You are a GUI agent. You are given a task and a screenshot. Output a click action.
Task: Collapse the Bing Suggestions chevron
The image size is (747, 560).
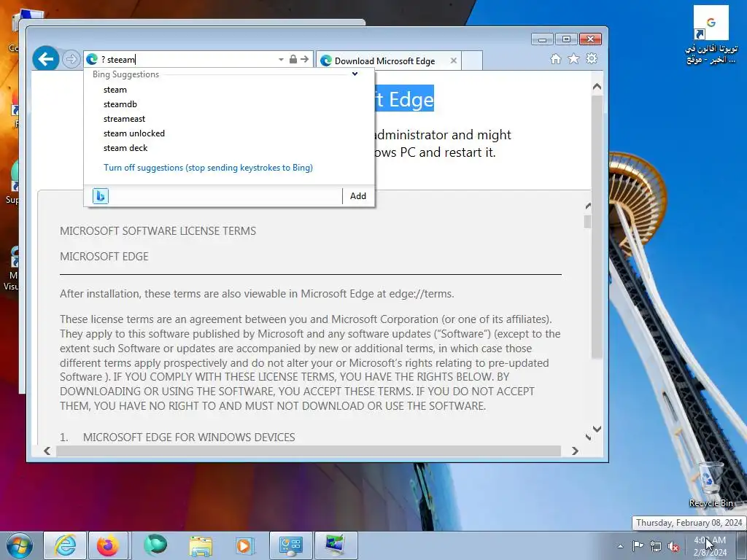pos(355,74)
